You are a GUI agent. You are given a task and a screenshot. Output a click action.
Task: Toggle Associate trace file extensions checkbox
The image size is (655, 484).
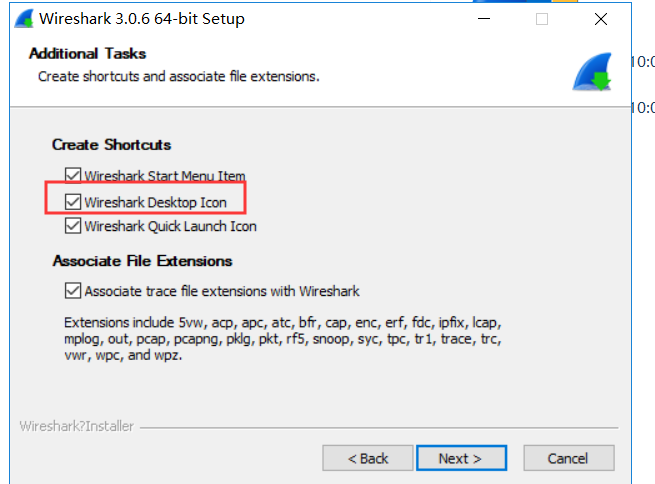(x=72, y=291)
